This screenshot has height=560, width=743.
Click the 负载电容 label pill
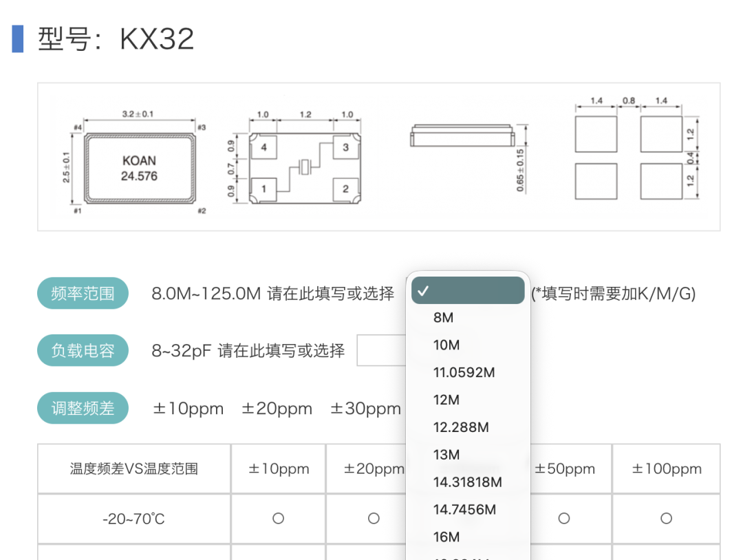(x=83, y=351)
